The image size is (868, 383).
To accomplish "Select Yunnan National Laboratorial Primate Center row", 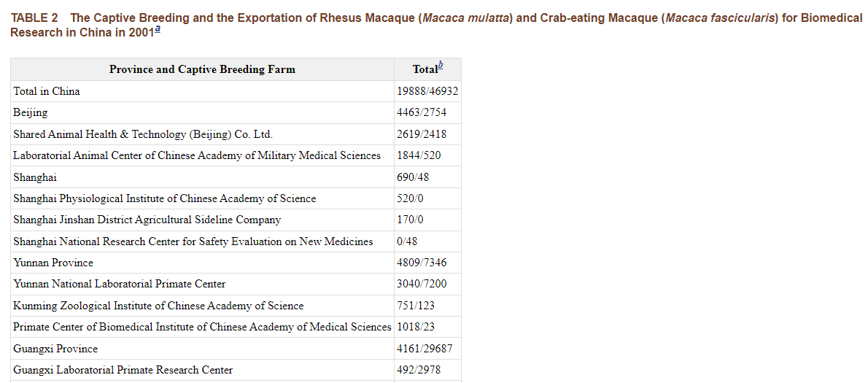I will 120,284.
